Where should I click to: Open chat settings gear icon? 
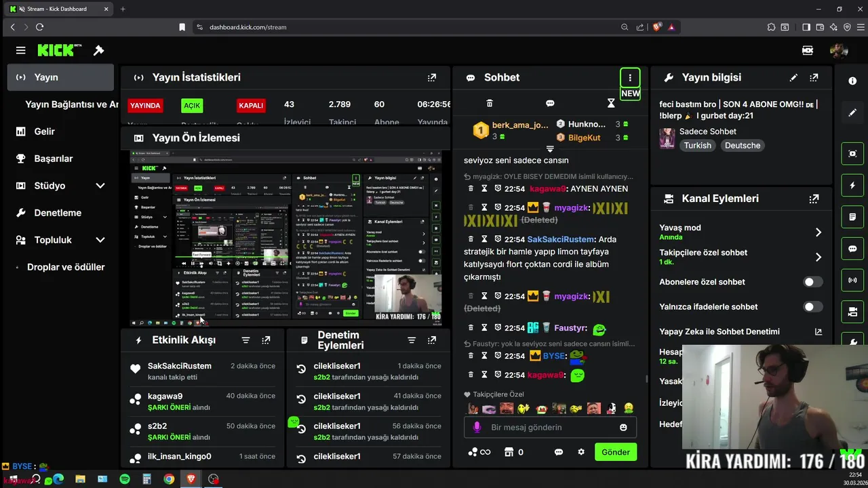point(581,452)
